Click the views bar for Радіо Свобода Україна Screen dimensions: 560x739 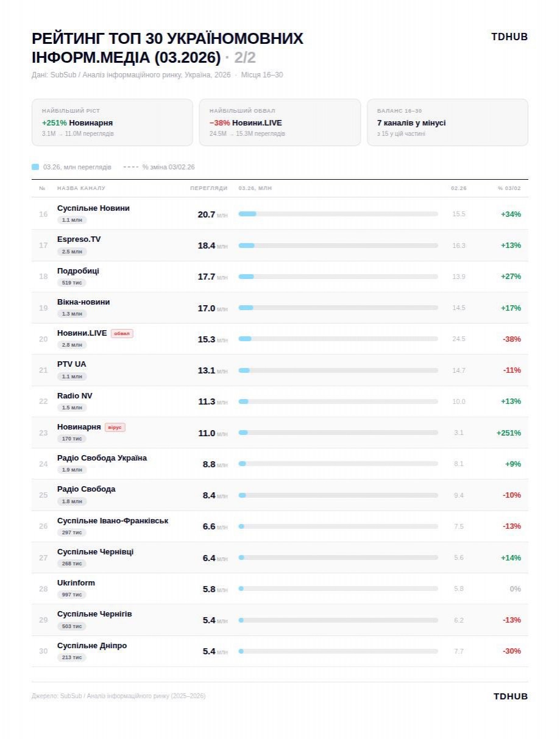(338, 464)
